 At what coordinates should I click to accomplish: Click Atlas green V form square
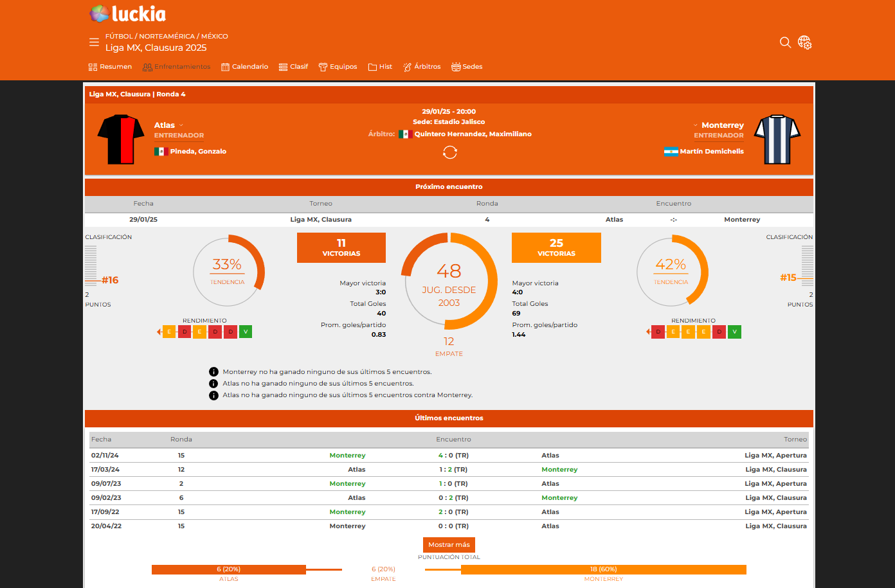tap(246, 332)
